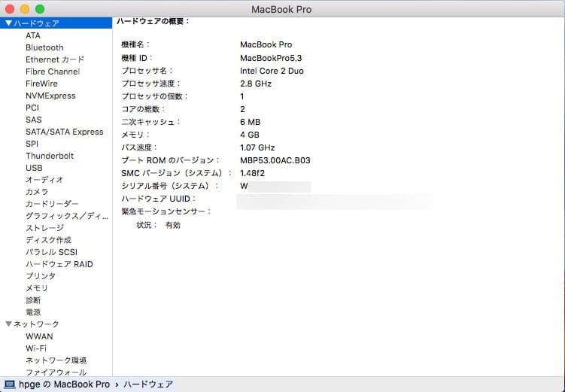Open the オーディオ section
The width and height of the screenshot is (565, 392).
(44, 180)
